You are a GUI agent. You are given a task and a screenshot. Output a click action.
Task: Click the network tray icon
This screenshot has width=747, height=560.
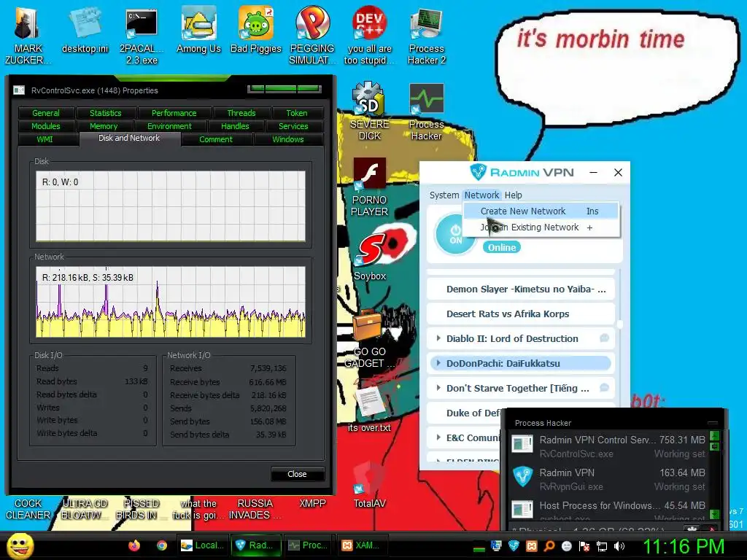coord(602,546)
